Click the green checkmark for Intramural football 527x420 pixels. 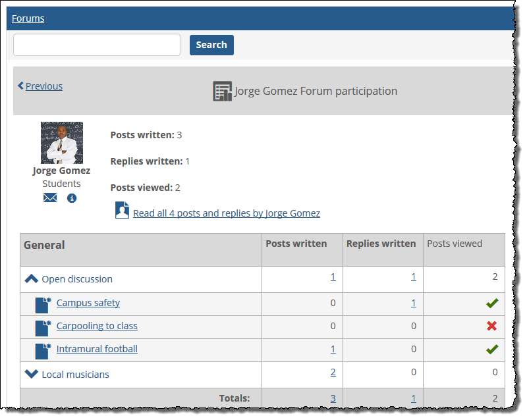pos(491,349)
